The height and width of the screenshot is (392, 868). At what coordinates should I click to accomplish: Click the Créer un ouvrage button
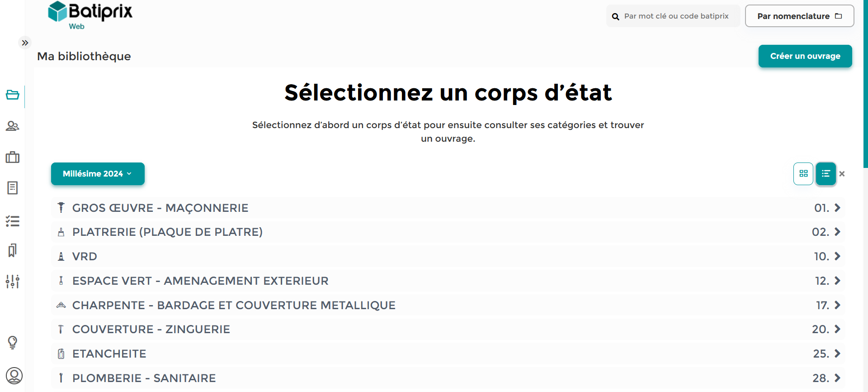pyautogui.click(x=805, y=56)
